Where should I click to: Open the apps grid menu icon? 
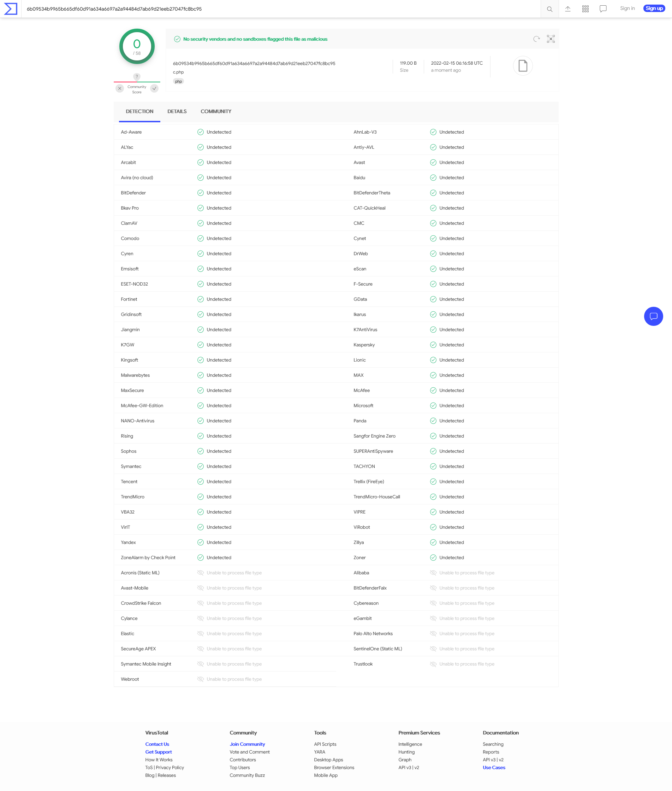coord(585,9)
